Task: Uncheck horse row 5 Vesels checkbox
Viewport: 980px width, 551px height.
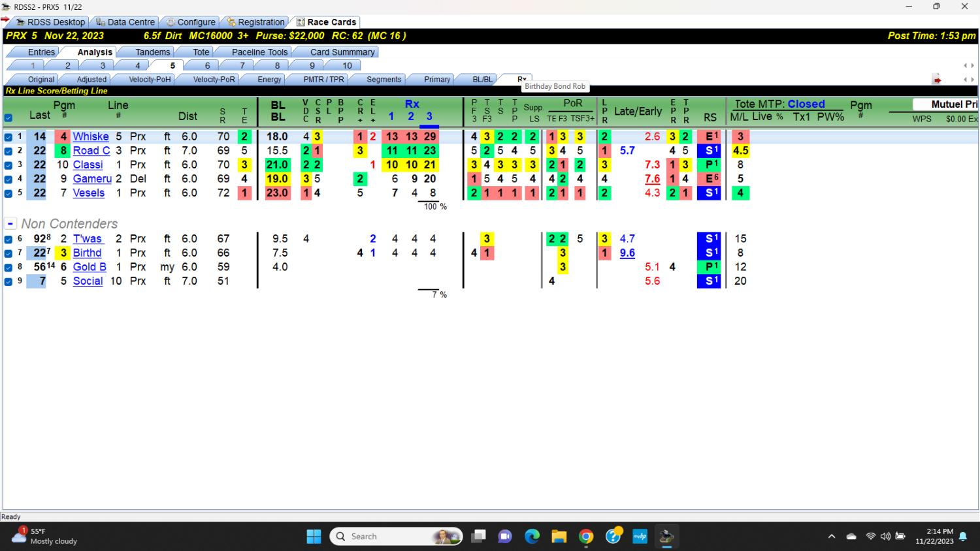Action: [x=8, y=193]
